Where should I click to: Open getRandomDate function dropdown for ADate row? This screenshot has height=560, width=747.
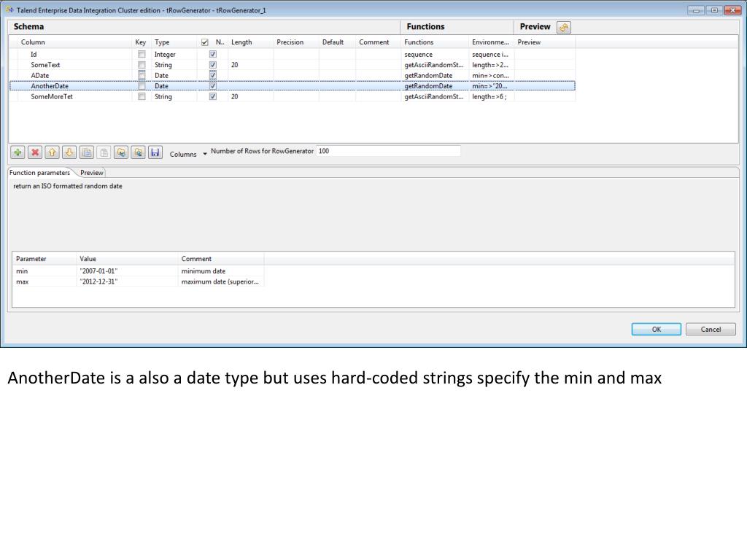[x=435, y=75]
